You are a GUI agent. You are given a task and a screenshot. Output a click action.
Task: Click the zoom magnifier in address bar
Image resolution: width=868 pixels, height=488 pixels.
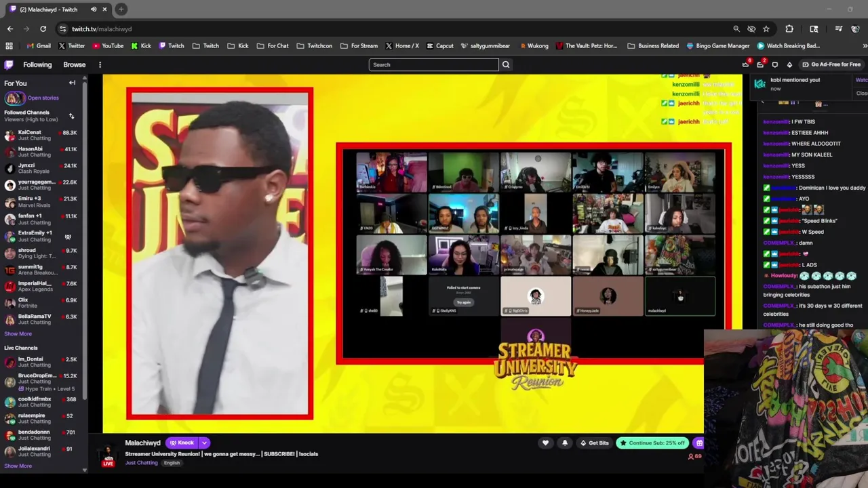tap(736, 29)
